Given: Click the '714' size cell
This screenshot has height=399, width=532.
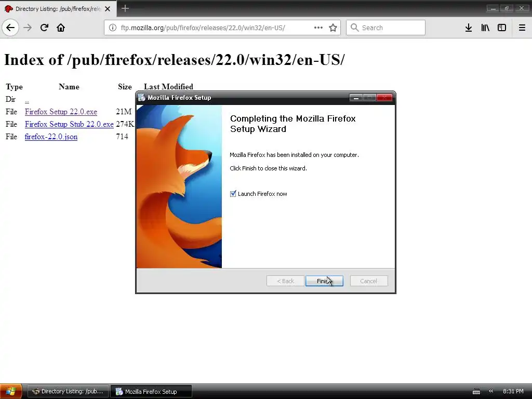Looking at the screenshot, I should [122, 137].
